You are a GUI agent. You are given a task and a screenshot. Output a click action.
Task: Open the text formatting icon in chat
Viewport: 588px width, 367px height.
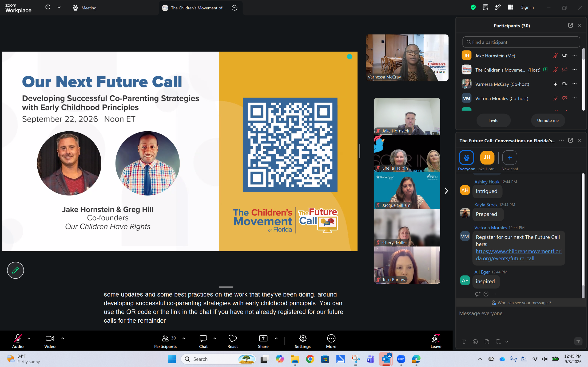tap(464, 342)
